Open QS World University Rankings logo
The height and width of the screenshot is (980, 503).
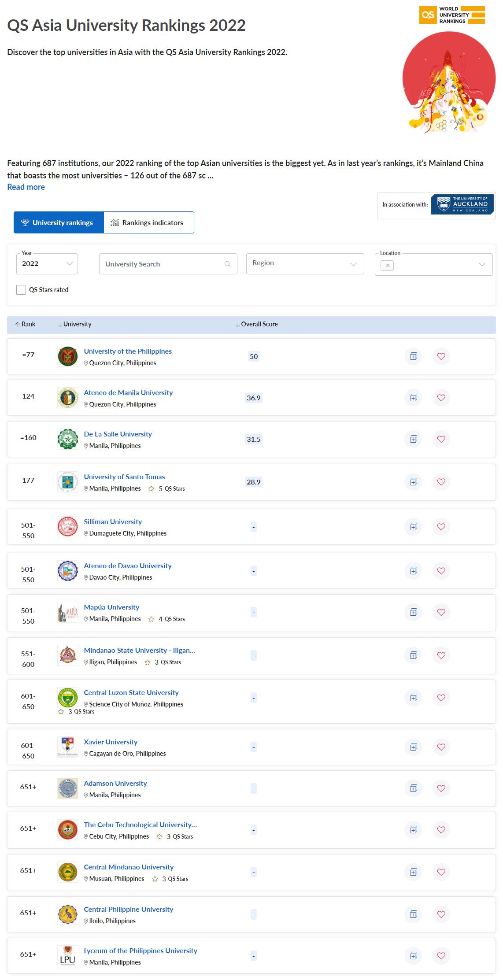[452, 15]
